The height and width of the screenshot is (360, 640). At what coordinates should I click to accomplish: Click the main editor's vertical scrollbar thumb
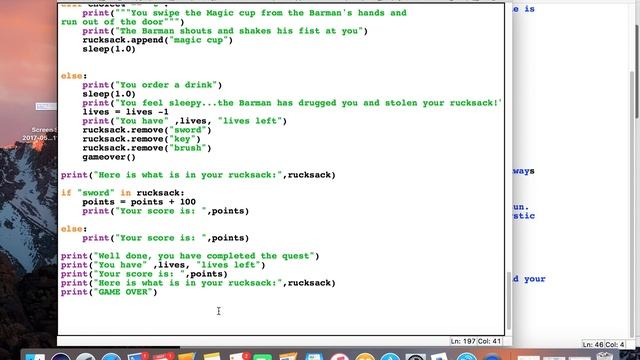(x=509, y=301)
